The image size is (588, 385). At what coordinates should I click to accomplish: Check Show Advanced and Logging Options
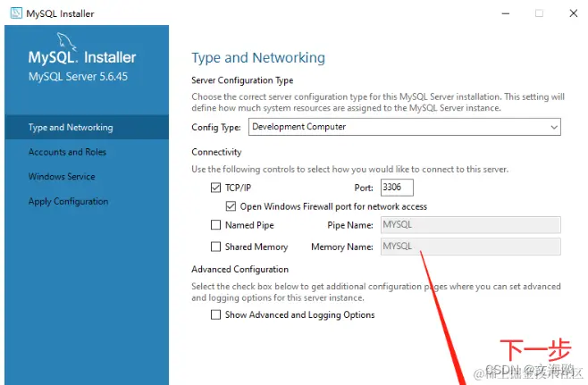(x=215, y=314)
